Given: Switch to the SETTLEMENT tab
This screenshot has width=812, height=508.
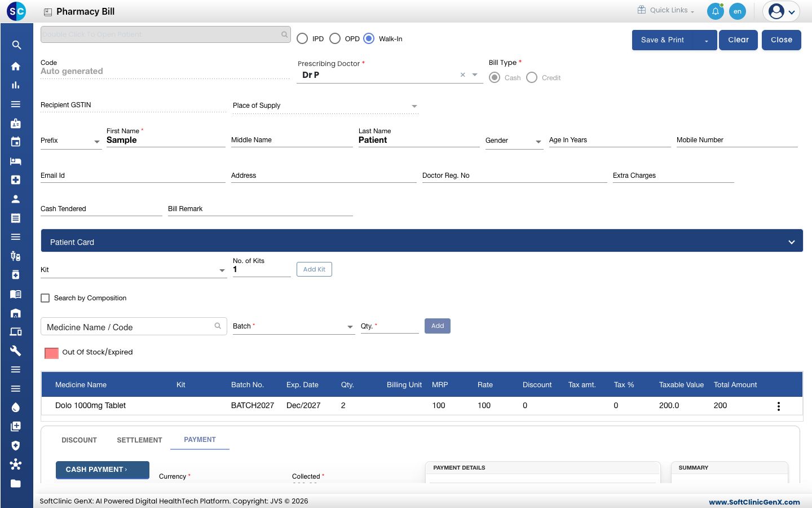Looking at the screenshot, I should [x=139, y=440].
